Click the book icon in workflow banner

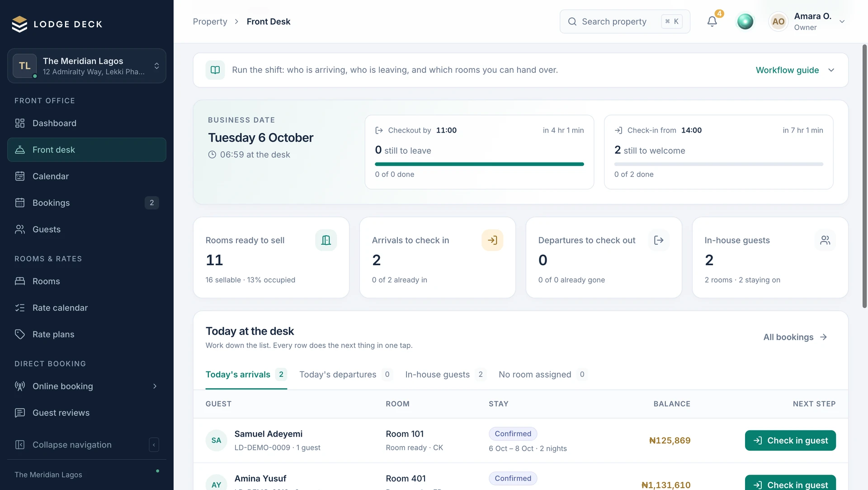click(215, 70)
